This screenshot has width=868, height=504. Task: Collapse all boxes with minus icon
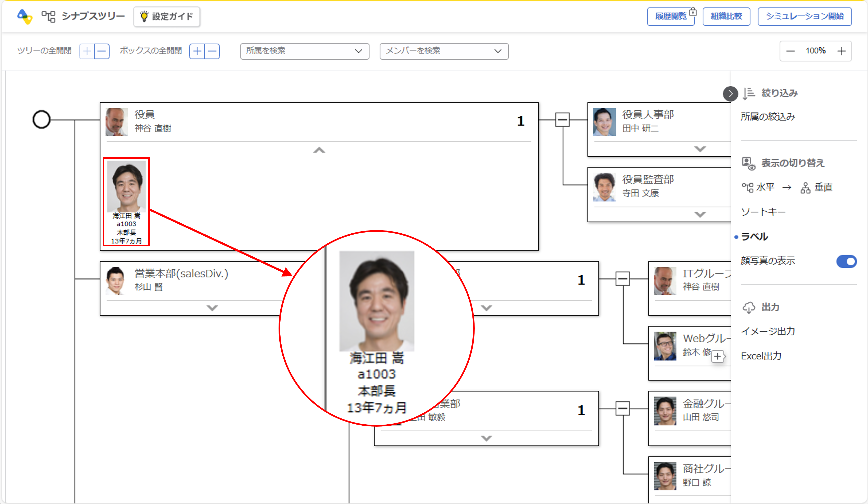212,51
